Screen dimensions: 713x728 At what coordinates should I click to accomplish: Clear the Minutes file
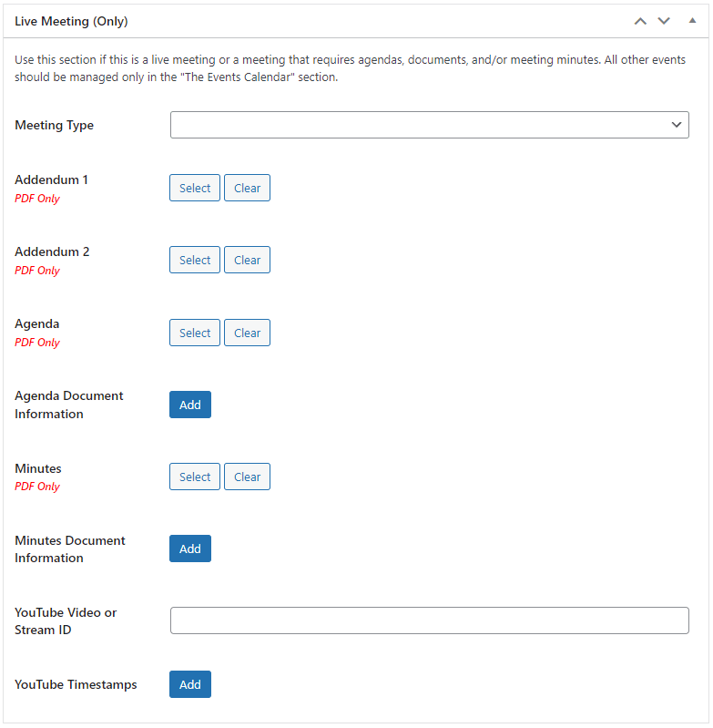[x=247, y=477]
